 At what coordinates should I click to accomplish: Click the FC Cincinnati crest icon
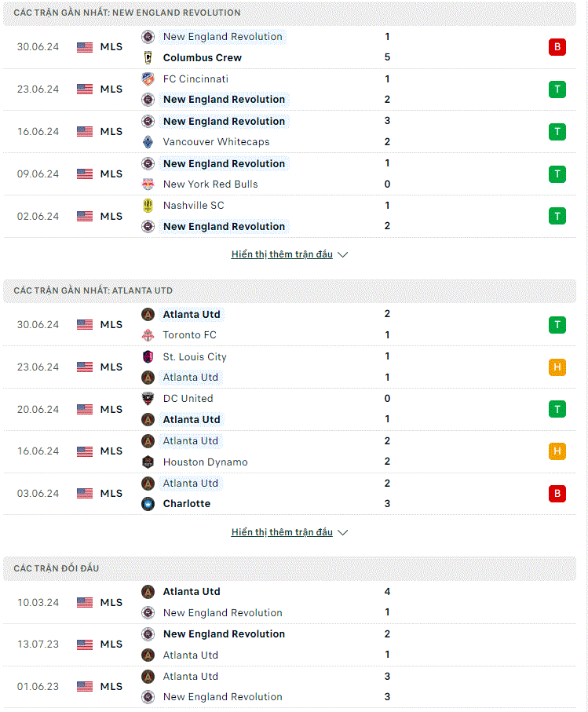tap(148, 79)
